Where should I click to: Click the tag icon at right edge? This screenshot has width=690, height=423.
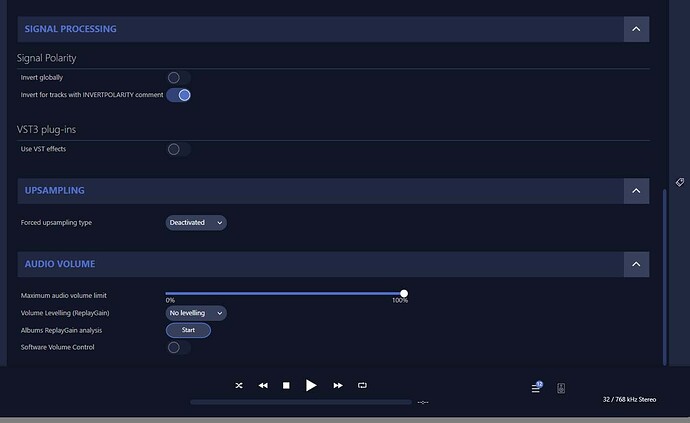pos(679,183)
